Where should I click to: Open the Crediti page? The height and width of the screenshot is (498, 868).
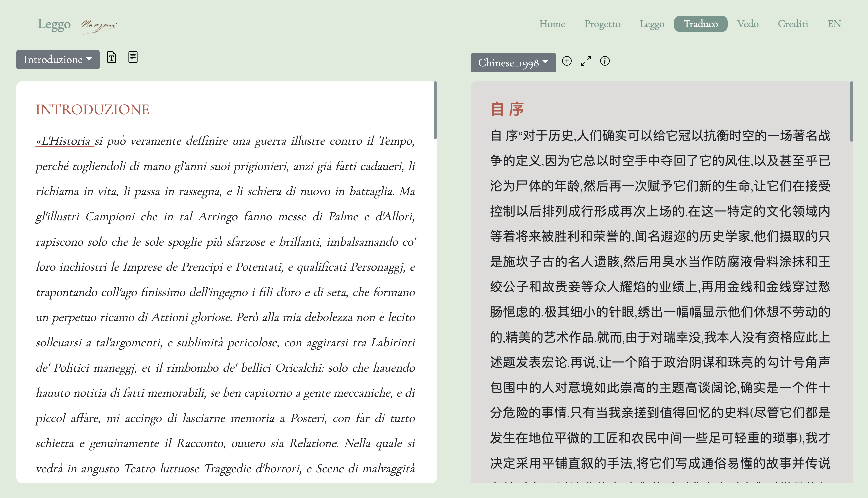[x=793, y=24]
